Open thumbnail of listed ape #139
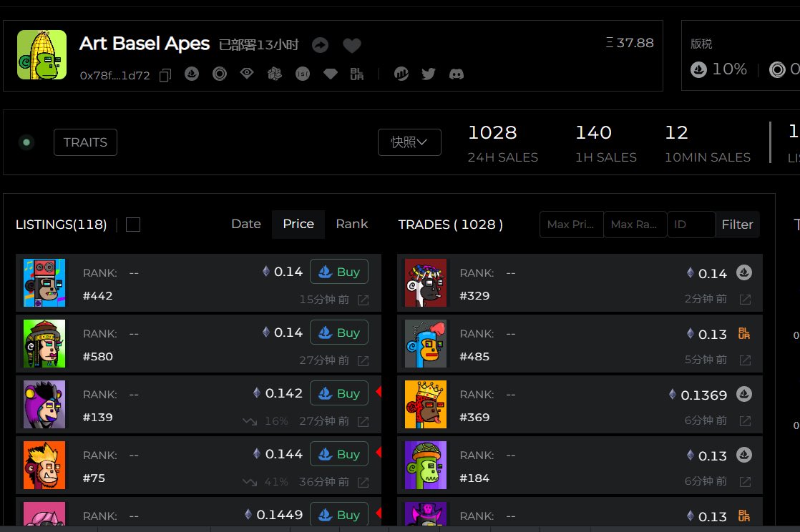 [x=44, y=404]
